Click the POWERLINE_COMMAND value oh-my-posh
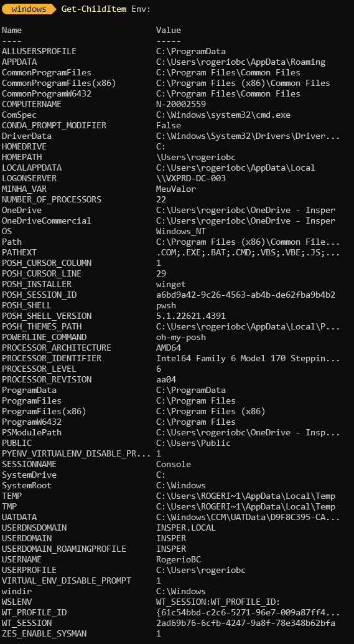Screen dimensions: 354x644 [x=181, y=337]
